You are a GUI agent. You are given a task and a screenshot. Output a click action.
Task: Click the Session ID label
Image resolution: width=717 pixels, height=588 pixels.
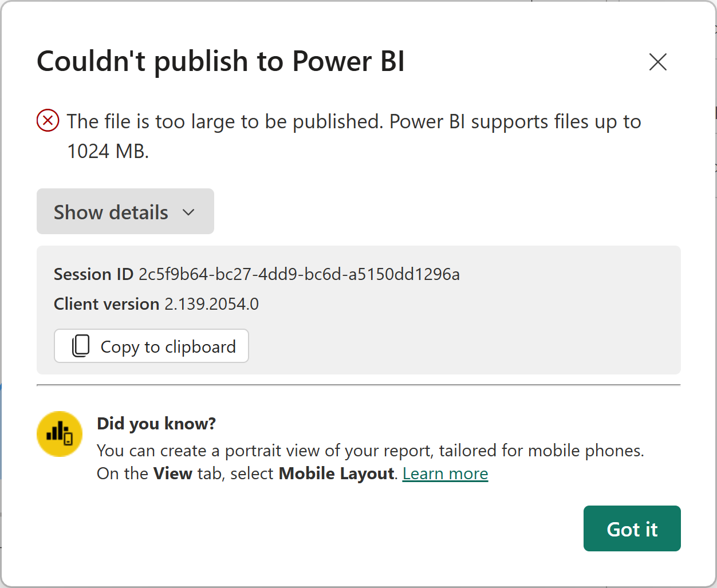pyautogui.click(x=93, y=274)
